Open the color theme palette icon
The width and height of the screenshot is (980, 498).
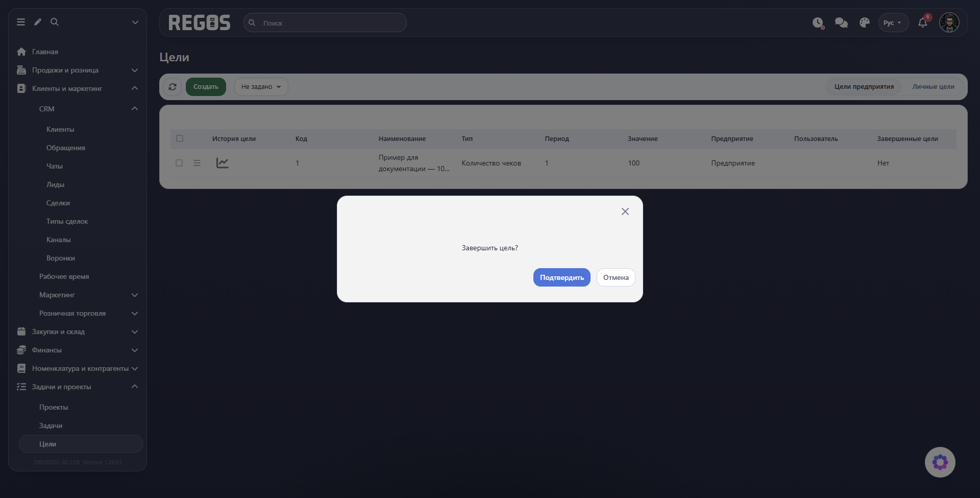click(864, 22)
